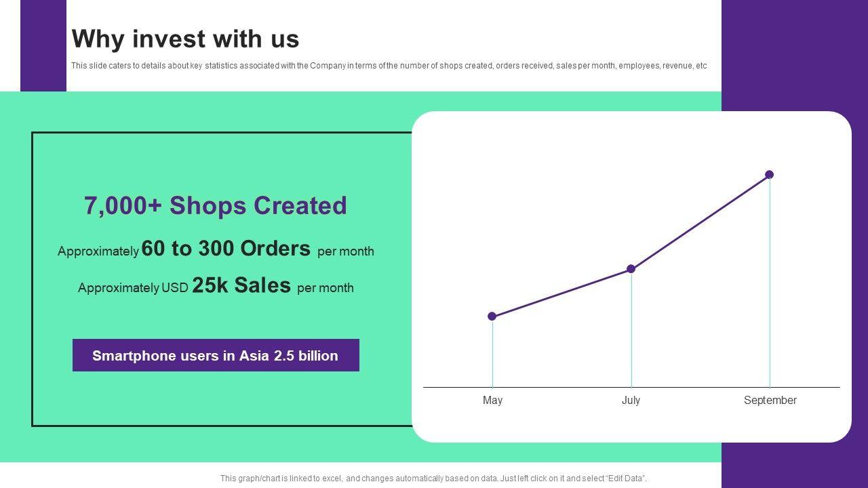Viewport: 868px width, 488px height.
Task: Click the May axis label
Action: (492, 400)
